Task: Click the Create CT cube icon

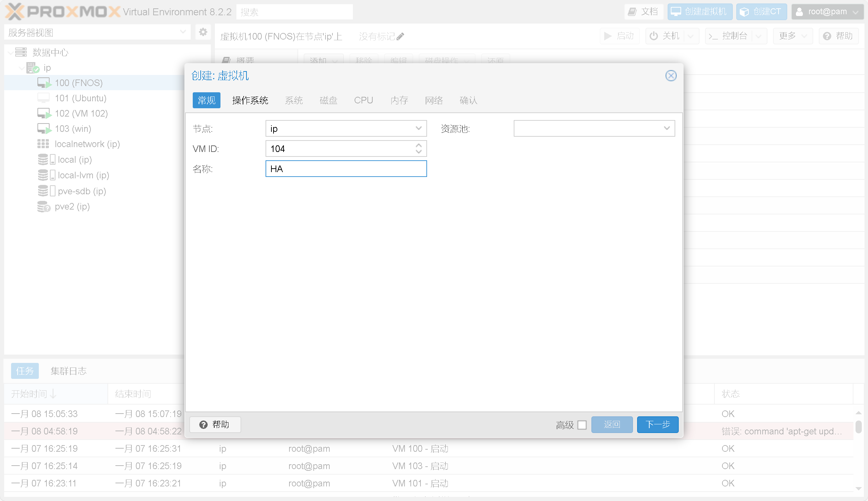Action: coord(744,12)
